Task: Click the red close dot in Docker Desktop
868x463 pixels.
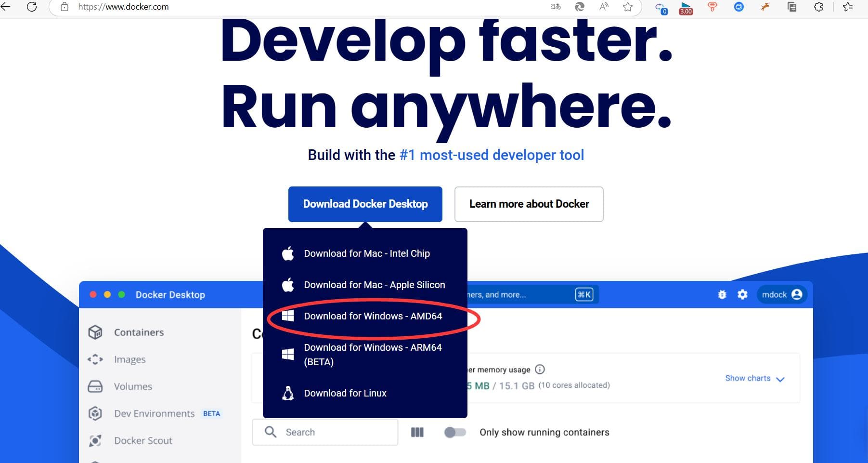Action: coord(93,294)
